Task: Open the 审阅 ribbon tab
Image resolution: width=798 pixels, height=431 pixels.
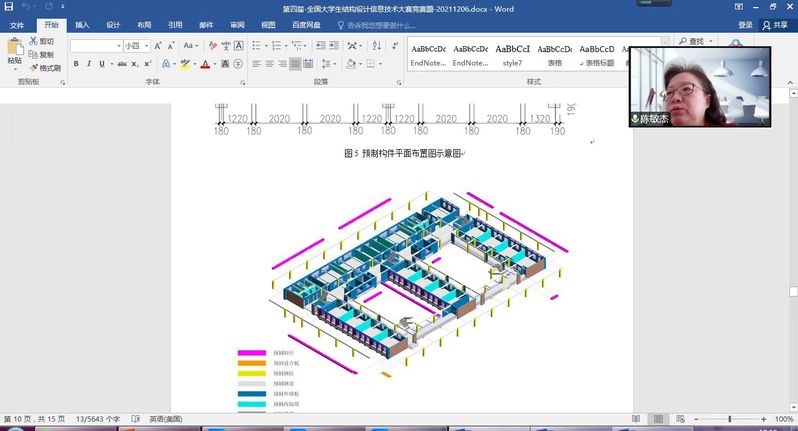Action: click(x=237, y=25)
